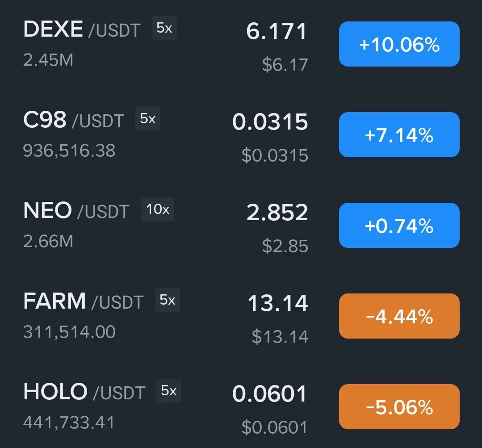Click the HOLO volume 441,733.41

(69, 422)
